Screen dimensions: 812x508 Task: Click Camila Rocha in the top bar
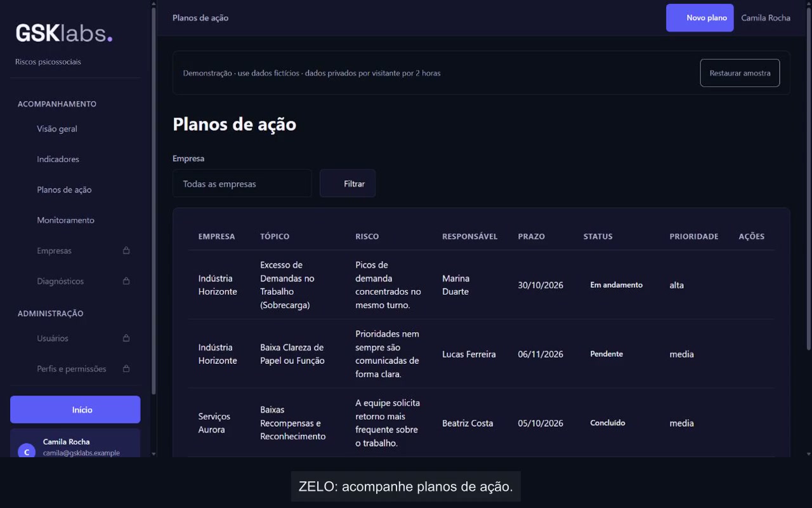click(x=766, y=18)
